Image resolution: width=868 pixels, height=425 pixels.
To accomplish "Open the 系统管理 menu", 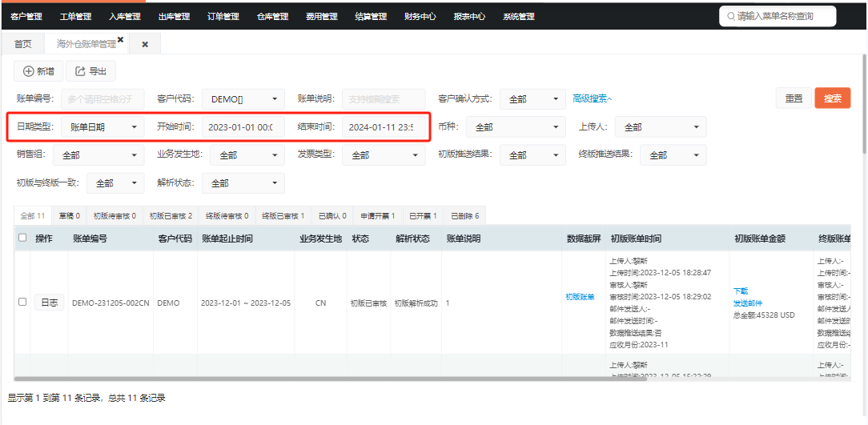I will [519, 17].
